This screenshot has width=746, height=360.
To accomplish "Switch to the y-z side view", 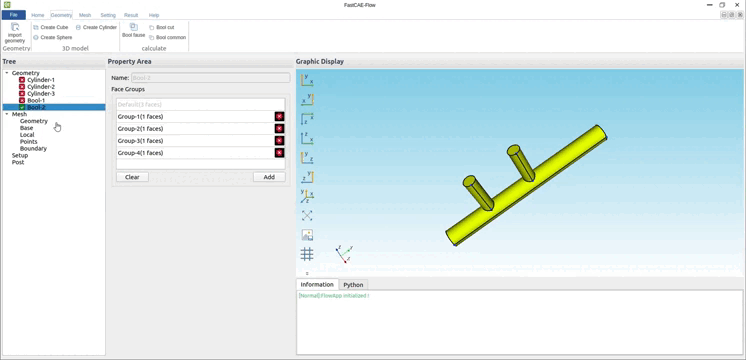I will 307,157.
